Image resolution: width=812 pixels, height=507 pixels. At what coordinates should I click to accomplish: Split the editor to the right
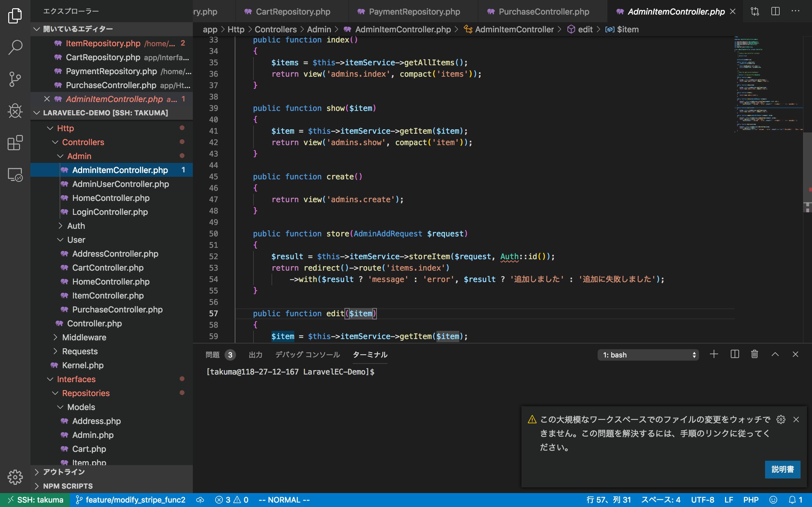coord(776,11)
